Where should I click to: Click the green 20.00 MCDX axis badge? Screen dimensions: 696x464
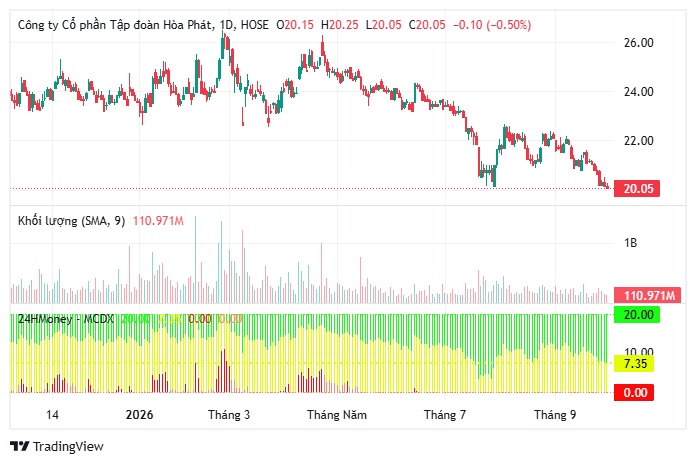point(637,315)
